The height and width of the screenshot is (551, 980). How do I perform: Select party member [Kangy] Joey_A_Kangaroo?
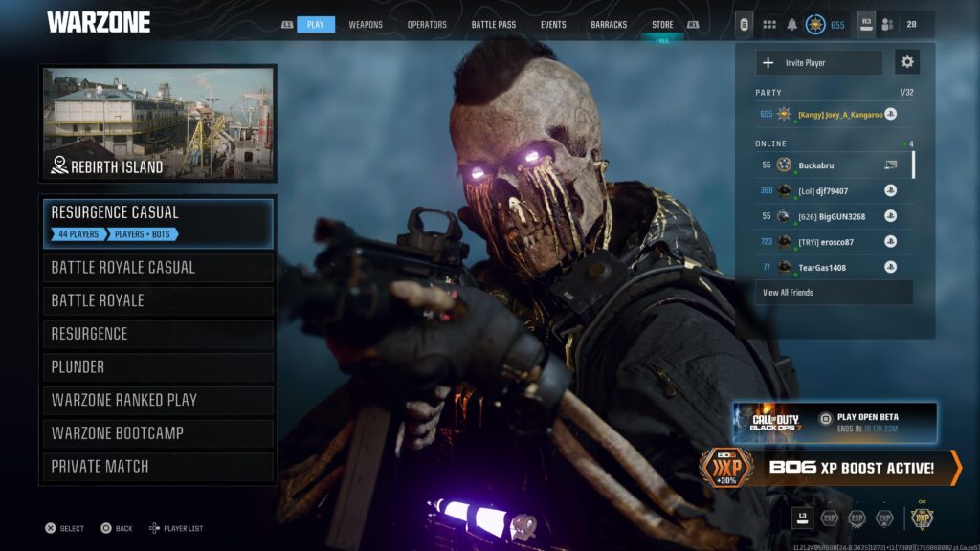(x=834, y=115)
